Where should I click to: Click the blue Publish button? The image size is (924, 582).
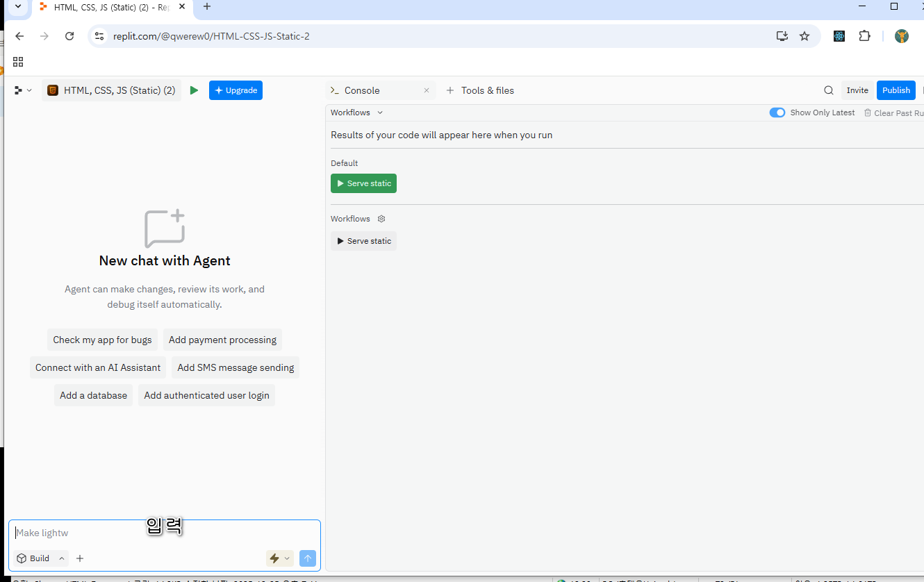pyautogui.click(x=896, y=90)
